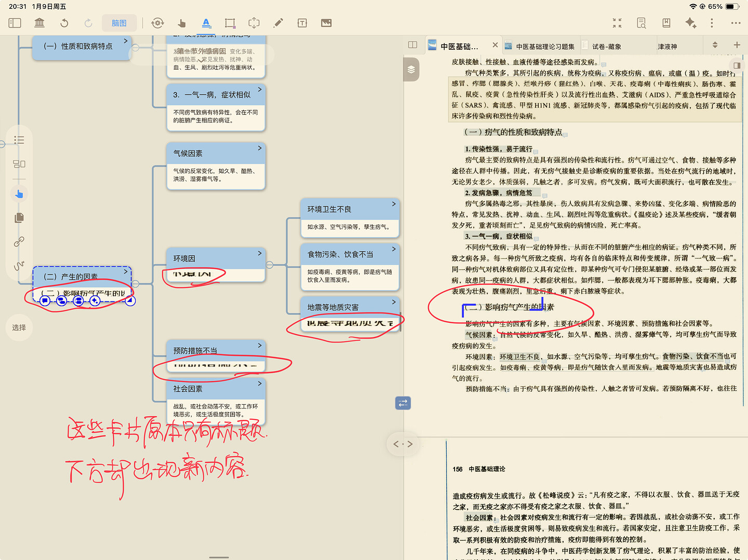The width and height of the screenshot is (748, 560).
Task: Click the link tool in sidebar
Action: [19, 241]
